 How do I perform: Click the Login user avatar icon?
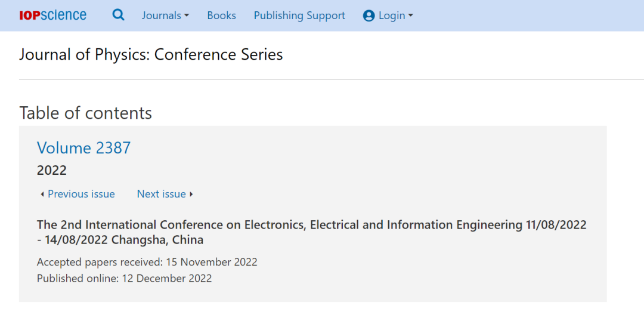click(369, 16)
